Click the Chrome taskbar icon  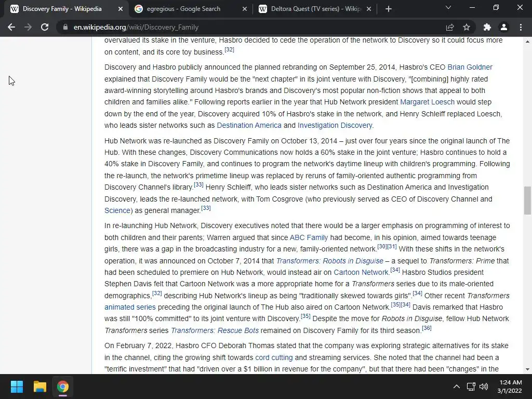62,387
